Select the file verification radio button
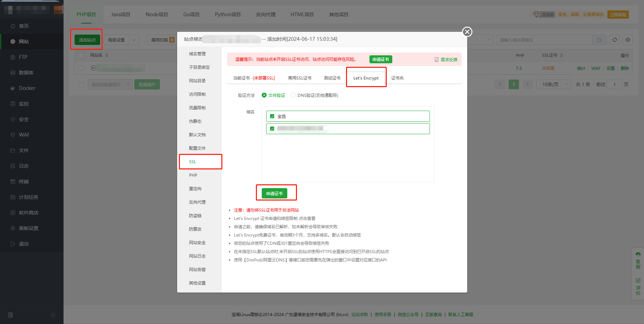644x324 pixels. 264,95
